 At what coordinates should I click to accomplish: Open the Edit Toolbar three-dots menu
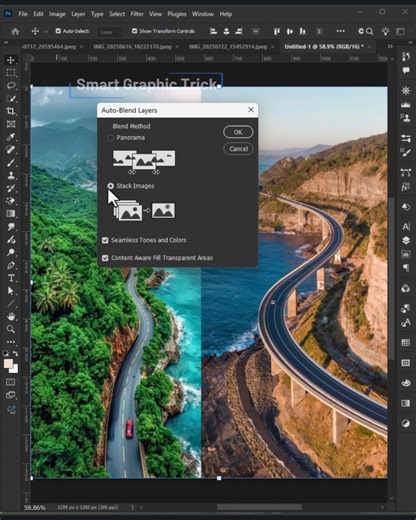pyautogui.click(x=11, y=342)
